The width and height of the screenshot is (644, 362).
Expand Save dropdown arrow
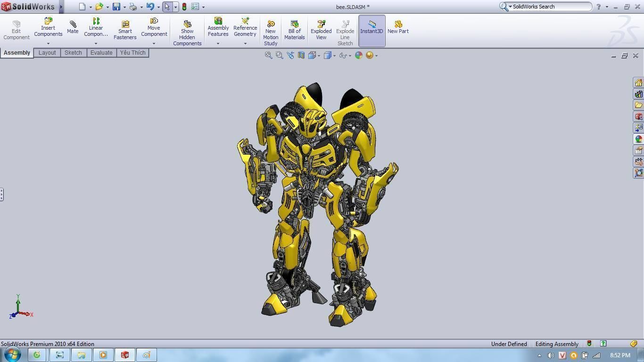tap(124, 7)
